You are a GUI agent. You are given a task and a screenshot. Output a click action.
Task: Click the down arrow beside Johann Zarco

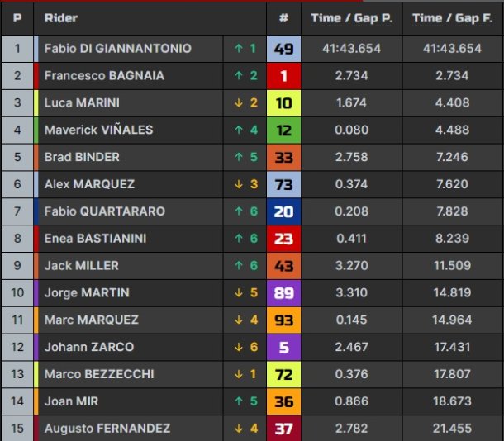click(x=239, y=347)
